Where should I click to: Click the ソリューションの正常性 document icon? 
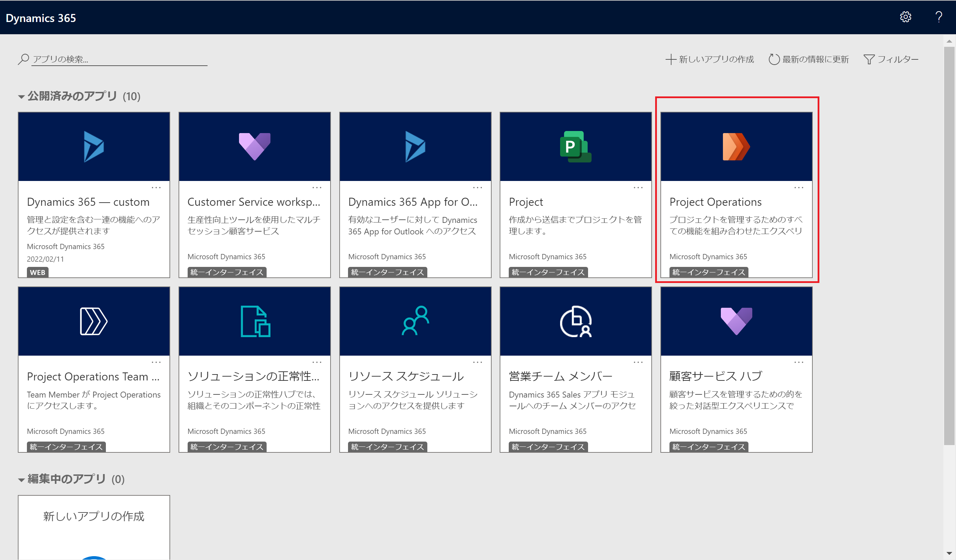[x=255, y=321]
